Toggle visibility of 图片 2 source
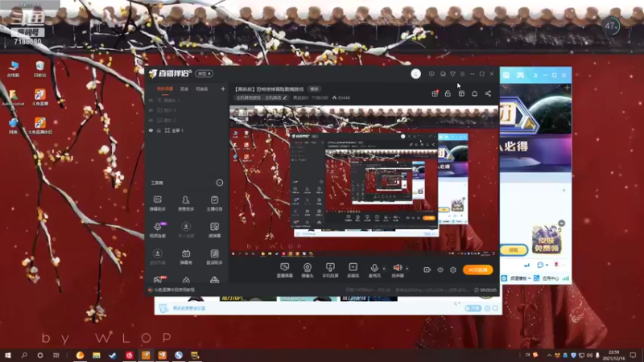Image resolution: width=644 pixels, height=362 pixels. (x=151, y=120)
